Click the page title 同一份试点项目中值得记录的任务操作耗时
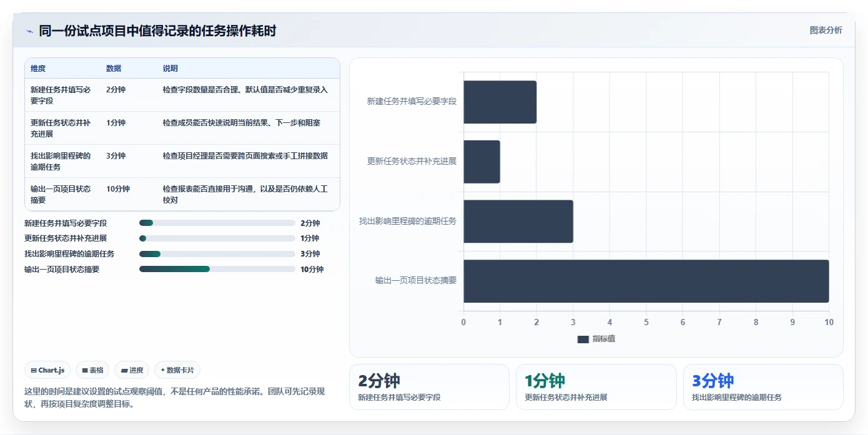This screenshot has height=435, width=868. [157, 31]
